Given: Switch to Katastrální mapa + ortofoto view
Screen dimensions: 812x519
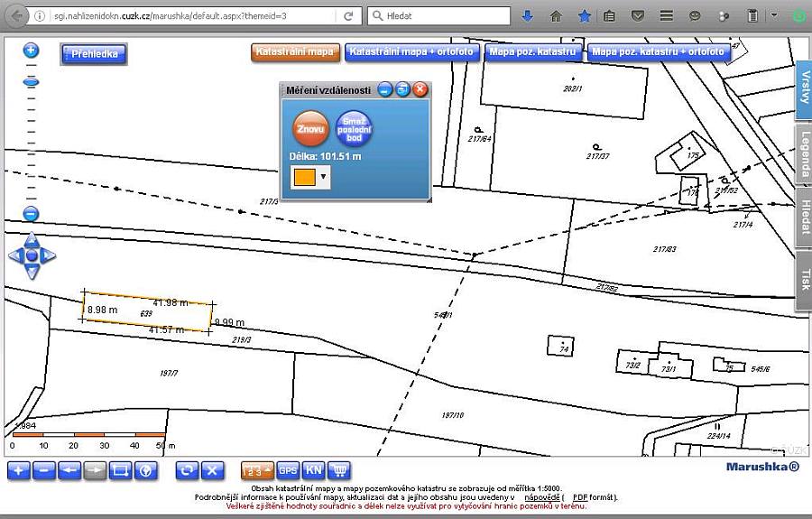Looking at the screenshot, I should (x=412, y=52).
